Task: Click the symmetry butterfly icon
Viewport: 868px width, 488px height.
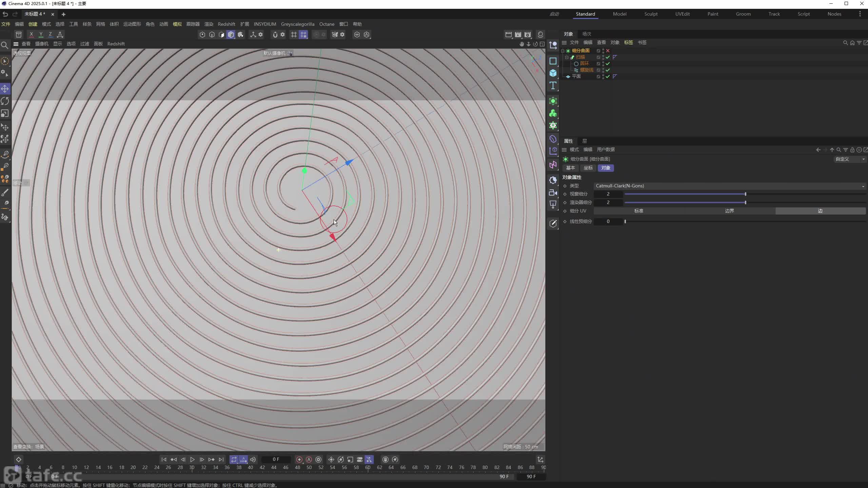Action: [335, 35]
